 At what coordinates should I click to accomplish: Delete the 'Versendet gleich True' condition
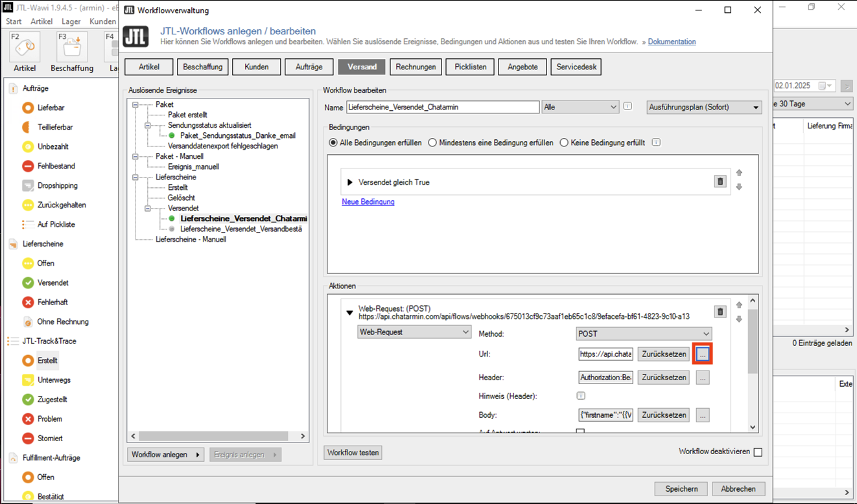tap(720, 182)
